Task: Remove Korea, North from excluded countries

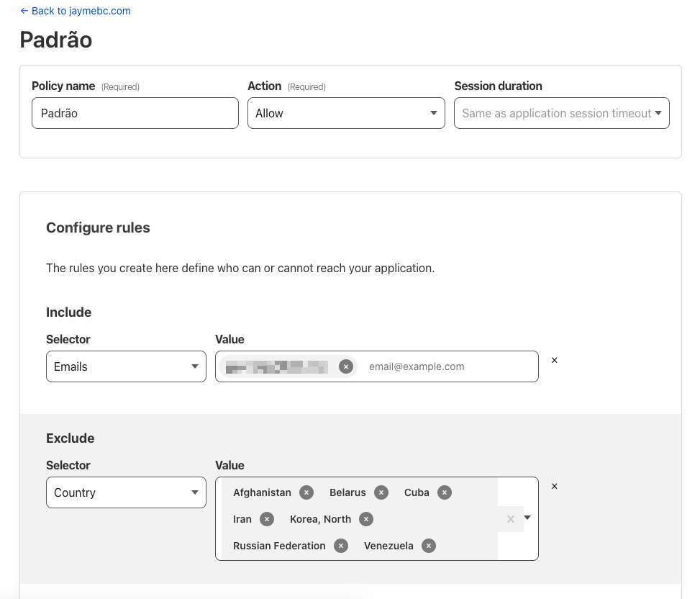Action: (x=366, y=519)
